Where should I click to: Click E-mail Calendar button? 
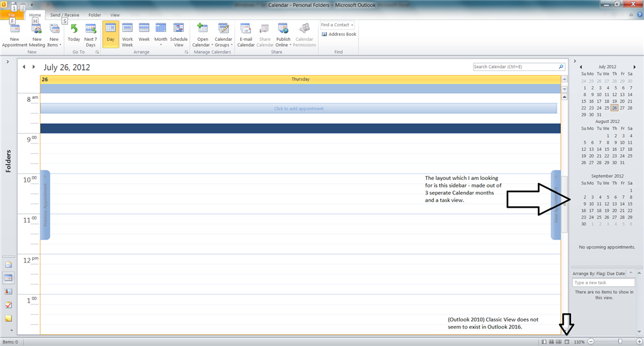click(x=246, y=35)
